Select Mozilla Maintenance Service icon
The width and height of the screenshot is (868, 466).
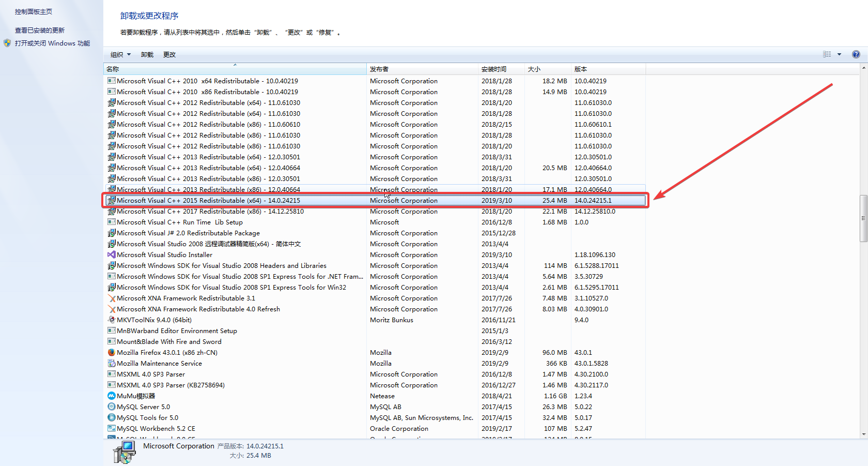point(112,363)
